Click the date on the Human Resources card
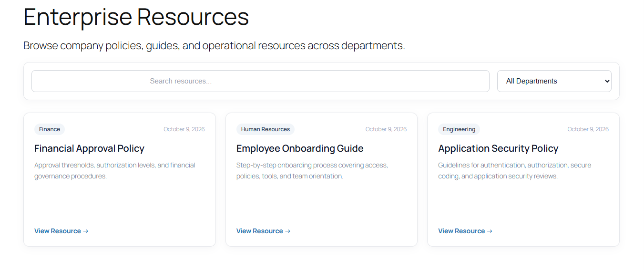Screen dimensions: 644x270 (x=386, y=129)
